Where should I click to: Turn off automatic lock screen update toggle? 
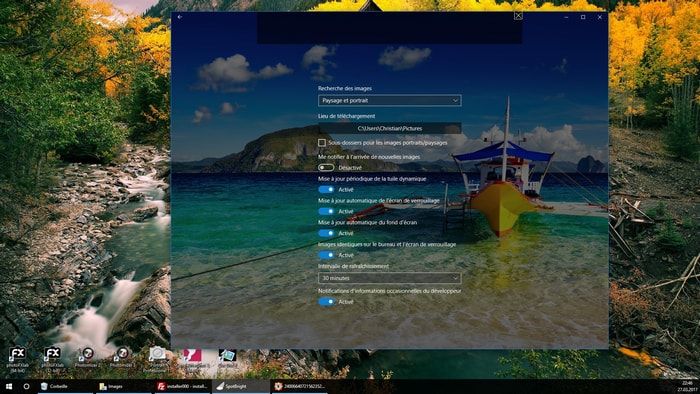coord(326,212)
